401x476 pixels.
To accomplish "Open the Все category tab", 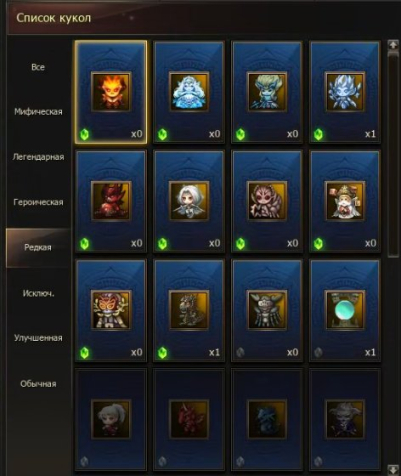I will [x=38, y=67].
